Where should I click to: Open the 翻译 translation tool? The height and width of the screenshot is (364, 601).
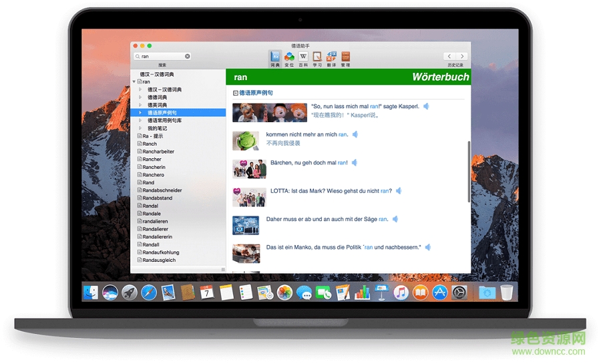coord(331,58)
